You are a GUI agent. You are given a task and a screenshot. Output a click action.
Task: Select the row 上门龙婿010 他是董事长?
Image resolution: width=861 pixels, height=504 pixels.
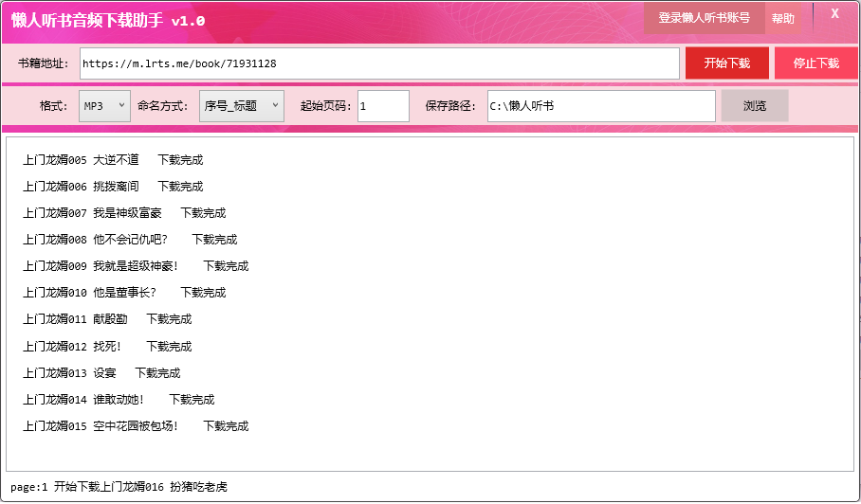(x=124, y=293)
